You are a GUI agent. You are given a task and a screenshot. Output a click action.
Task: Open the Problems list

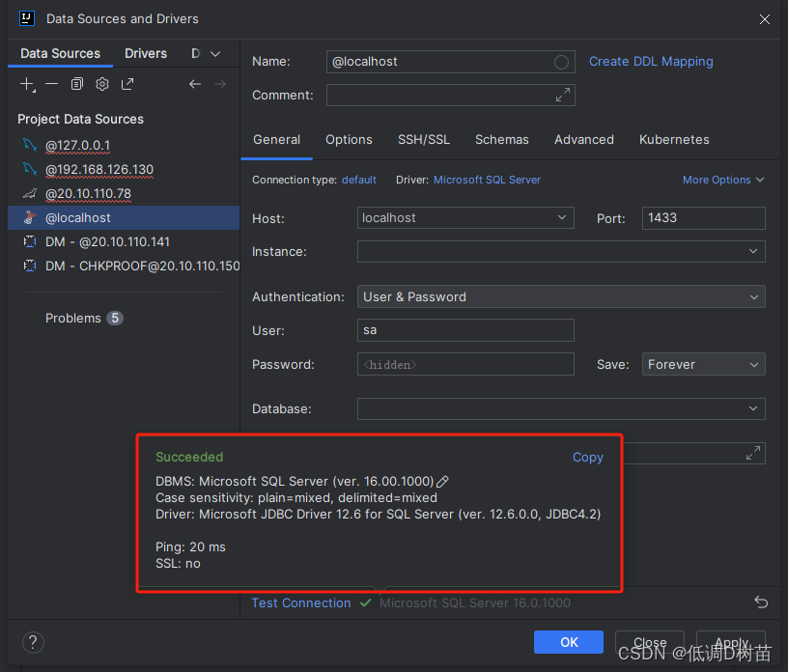[83, 319]
